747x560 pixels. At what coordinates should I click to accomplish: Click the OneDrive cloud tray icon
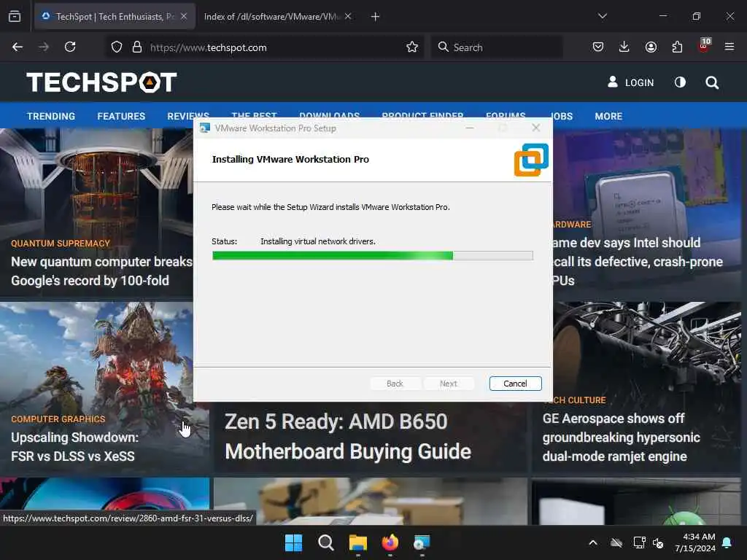tap(616, 542)
